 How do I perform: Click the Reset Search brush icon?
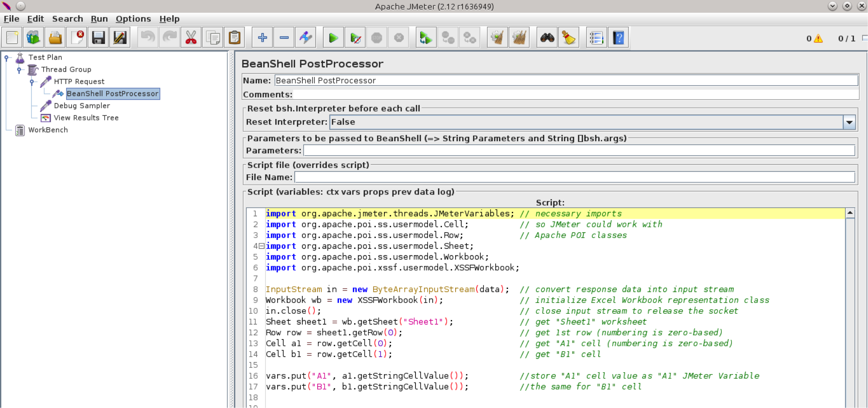(569, 38)
